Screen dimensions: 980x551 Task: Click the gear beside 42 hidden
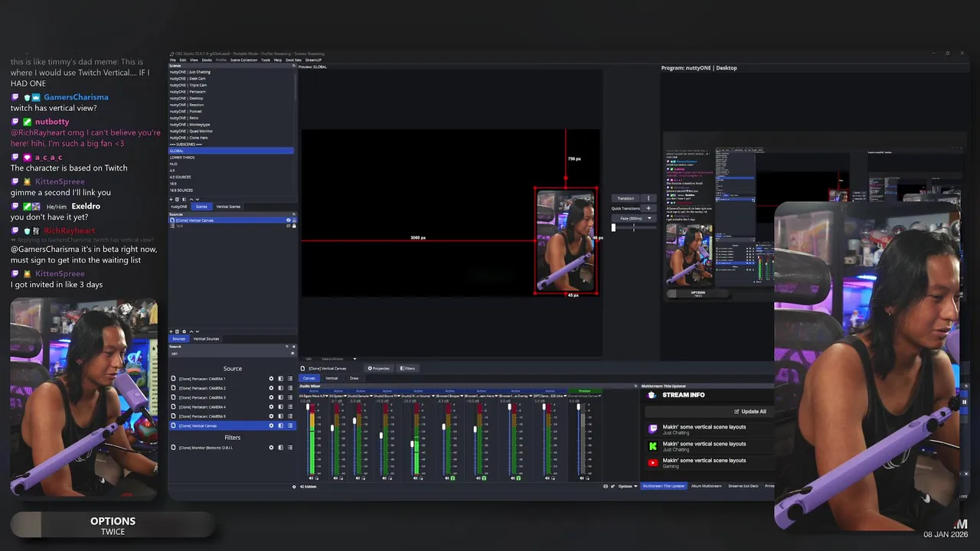click(x=294, y=487)
